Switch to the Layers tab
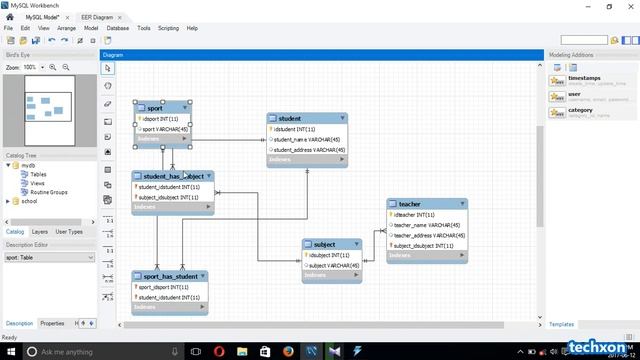Image resolution: width=640 pixels, height=360 pixels. click(x=40, y=232)
